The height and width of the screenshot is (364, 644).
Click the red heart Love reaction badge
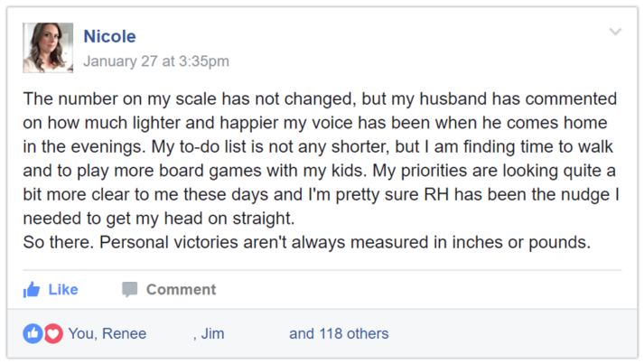coord(52,333)
